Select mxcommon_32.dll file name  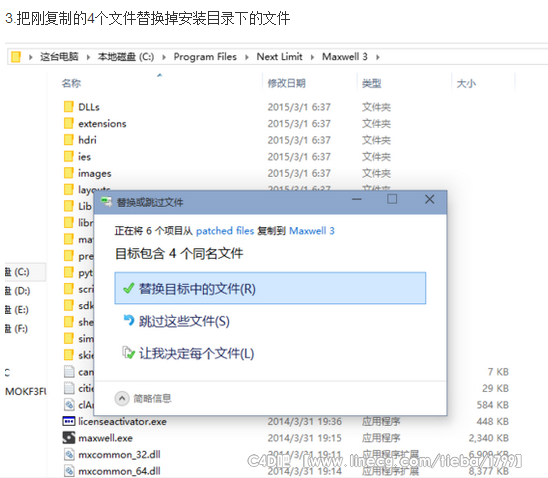tap(119, 455)
